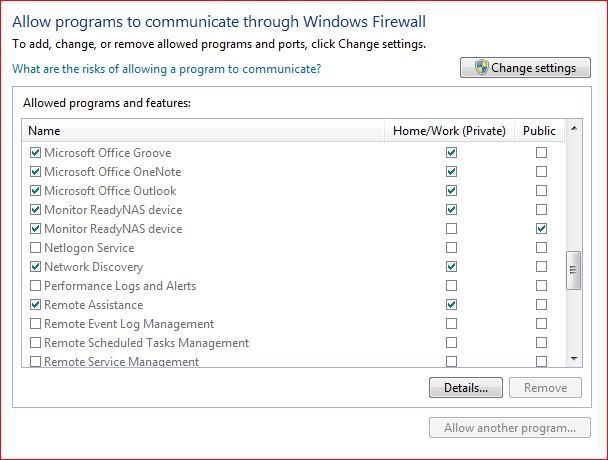Click the Public column header
The height and width of the screenshot is (460, 608).
(x=540, y=131)
